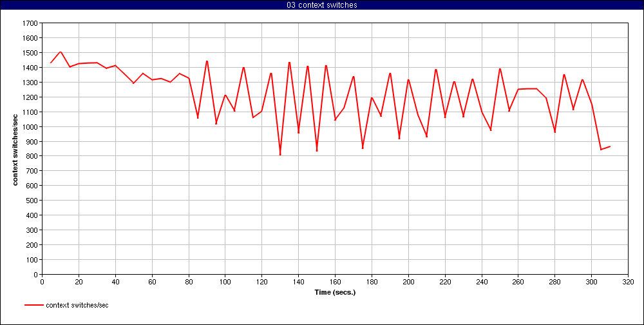Click the final data point at 310 seconds
This screenshot has width=644, height=325.
tap(610, 146)
